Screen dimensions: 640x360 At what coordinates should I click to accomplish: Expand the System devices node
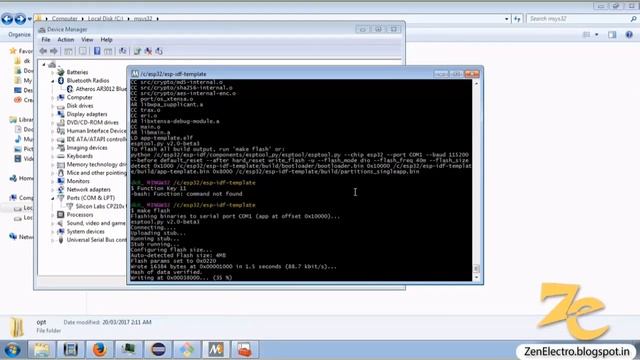(53, 232)
